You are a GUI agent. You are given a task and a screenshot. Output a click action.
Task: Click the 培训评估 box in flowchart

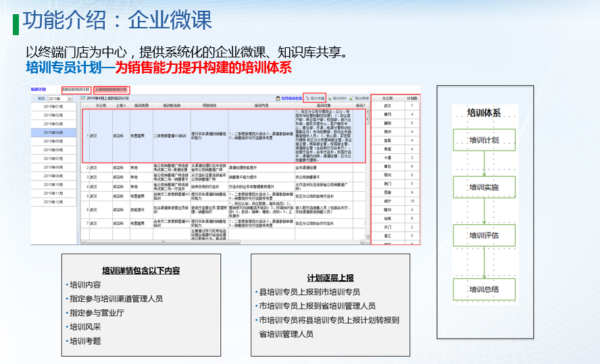pyautogui.click(x=484, y=235)
